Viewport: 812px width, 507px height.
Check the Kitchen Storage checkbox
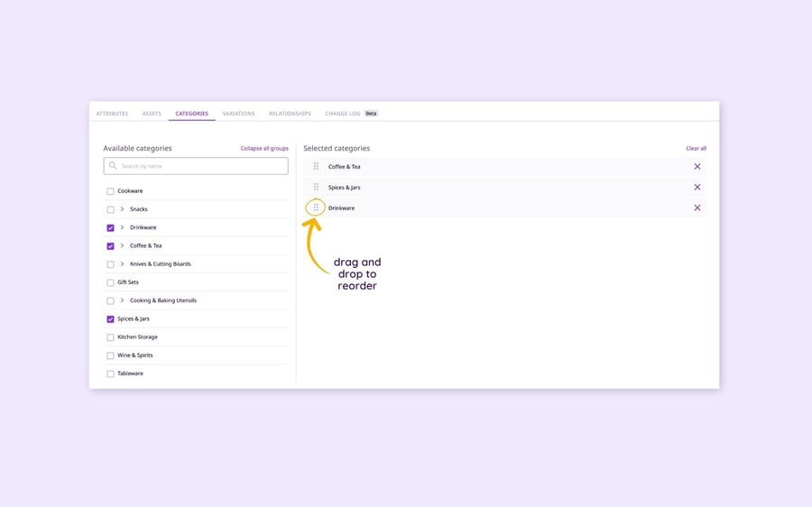(110, 337)
